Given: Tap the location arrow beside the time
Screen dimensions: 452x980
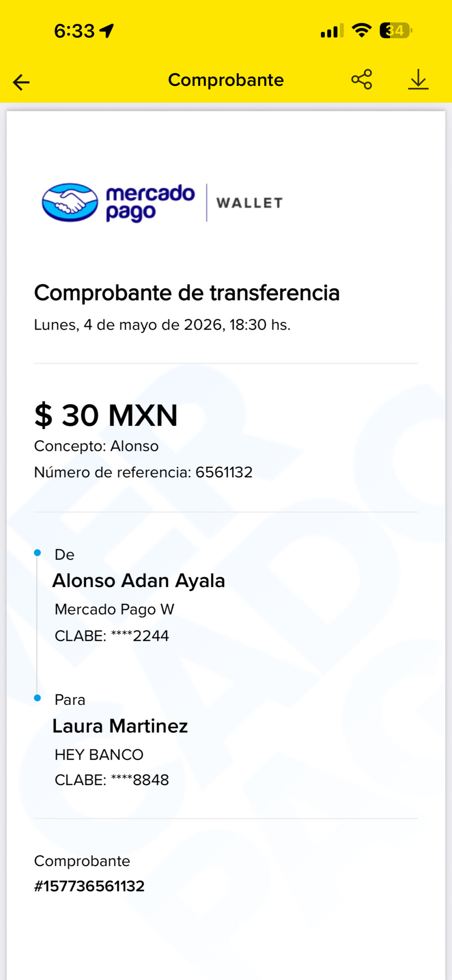Looking at the screenshot, I should point(107,31).
